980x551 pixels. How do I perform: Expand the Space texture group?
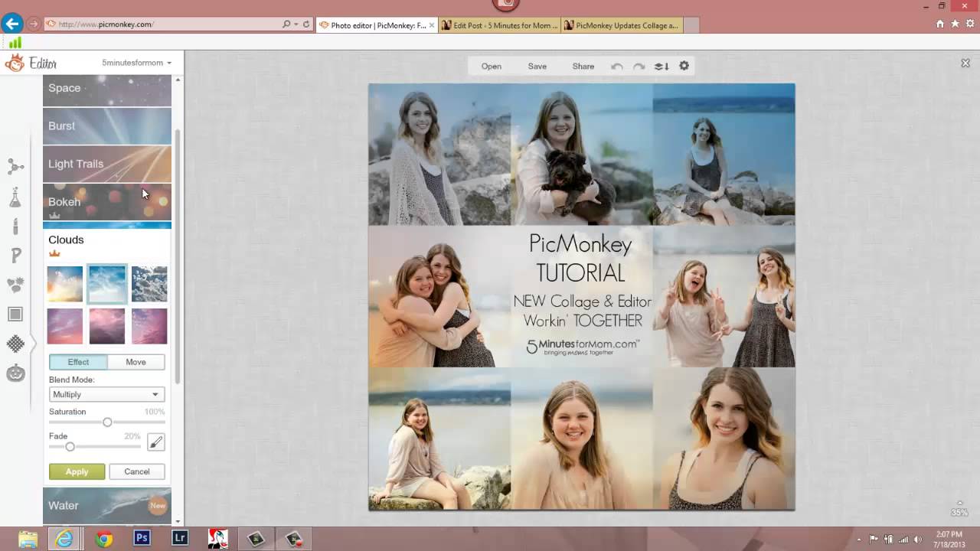pyautogui.click(x=107, y=91)
